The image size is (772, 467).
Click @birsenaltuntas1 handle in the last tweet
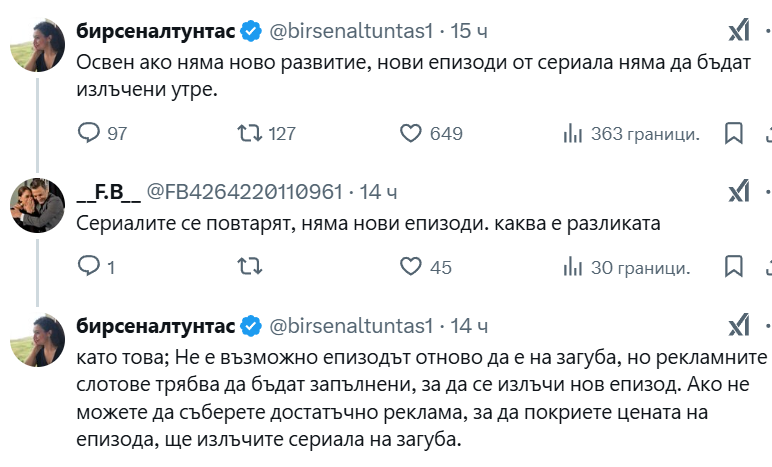[350, 326]
